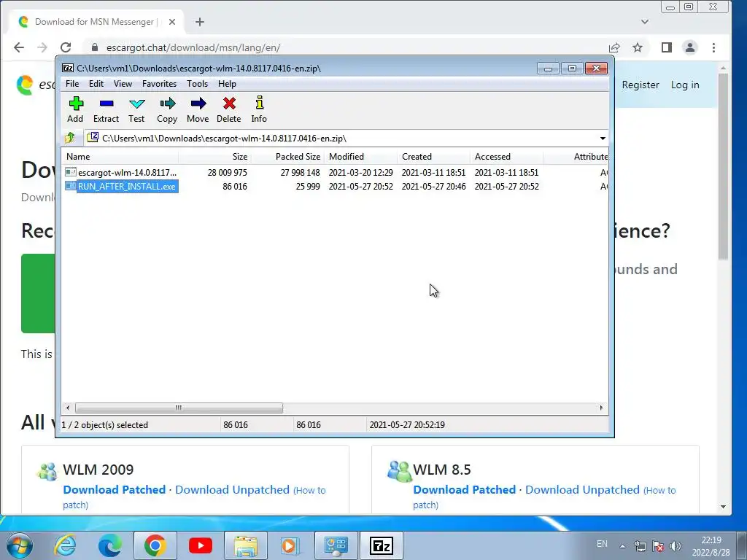The height and width of the screenshot is (560, 747).
Task: Open the Register link
Action: coord(640,85)
